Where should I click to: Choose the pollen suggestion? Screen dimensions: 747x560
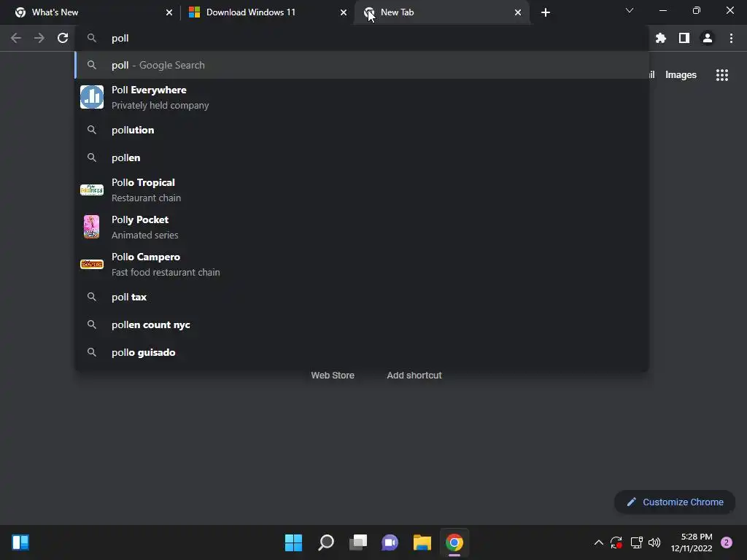click(362, 157)
